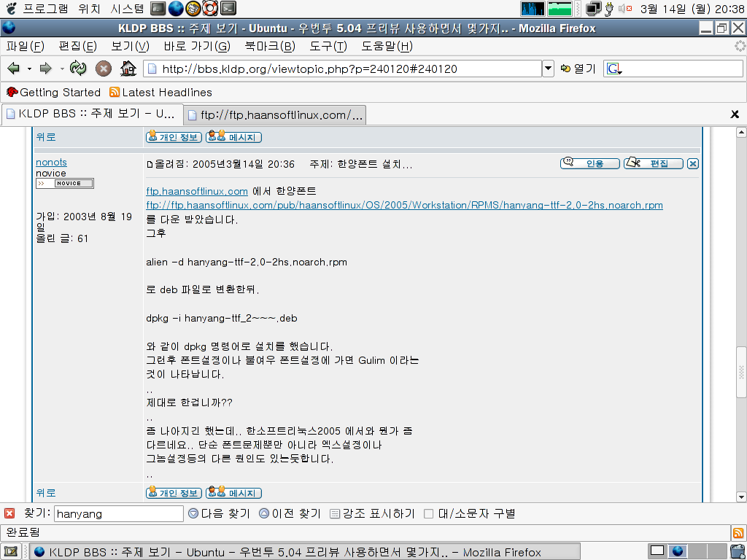The width and height of the screenshot is (747, 560).
Task: Open the 보기(V) menu
Action: click(130, 46)
